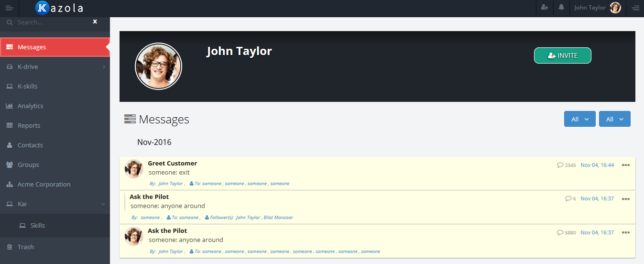
Task: Click the K-skills laptop icon
Action: coord(10,87)
